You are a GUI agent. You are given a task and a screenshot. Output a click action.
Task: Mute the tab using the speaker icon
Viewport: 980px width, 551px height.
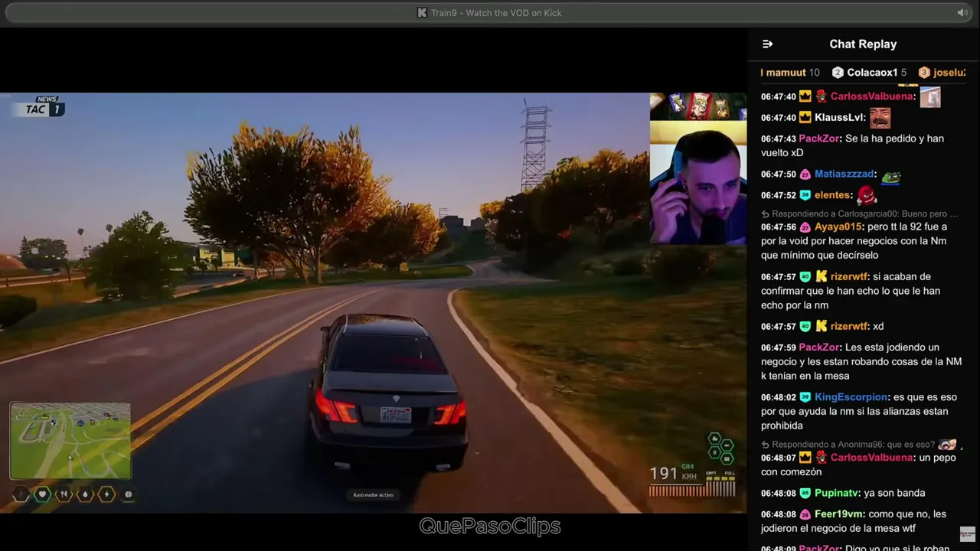tap(962, 12)
